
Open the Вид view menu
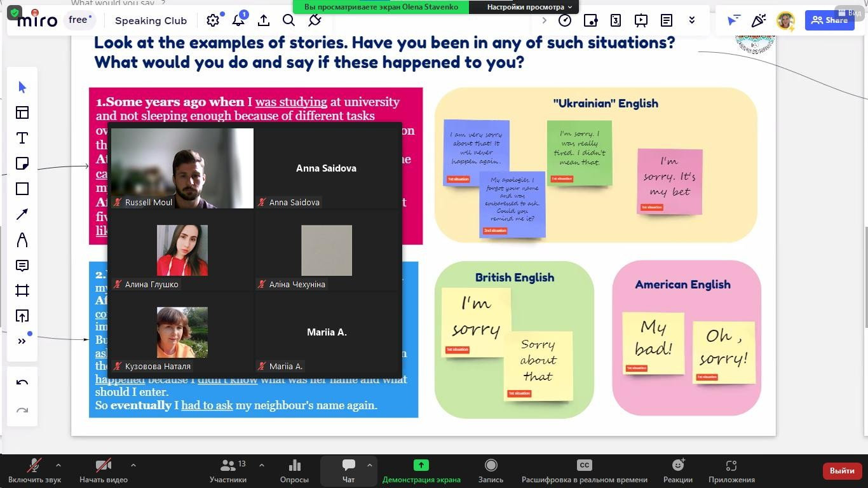coord(850,13)
